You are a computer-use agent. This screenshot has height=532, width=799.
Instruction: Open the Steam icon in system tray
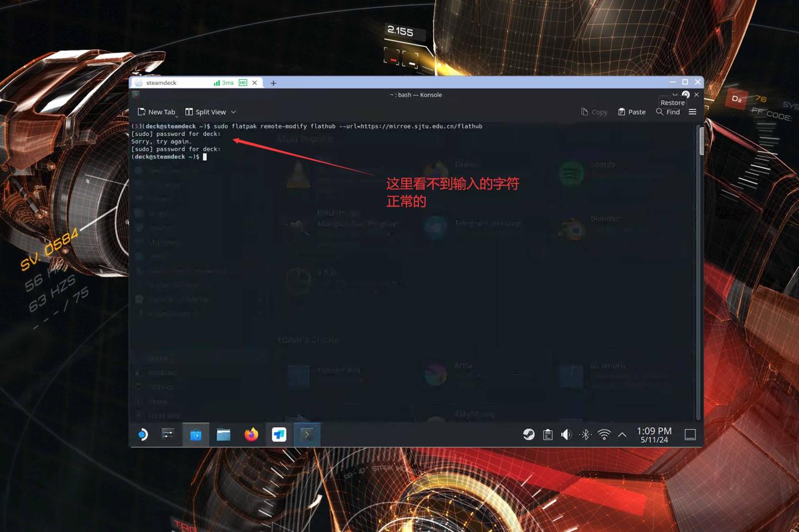point(529,434)
